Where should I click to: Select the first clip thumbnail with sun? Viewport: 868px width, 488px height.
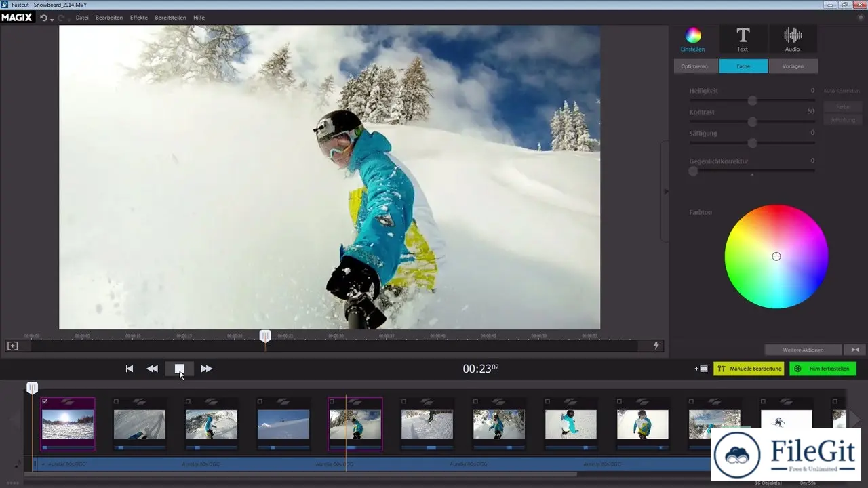coord(68,424)
